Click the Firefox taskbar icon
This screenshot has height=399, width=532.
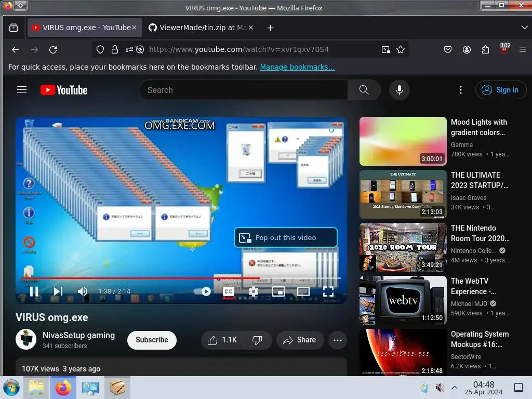click(x=63, y=388)
